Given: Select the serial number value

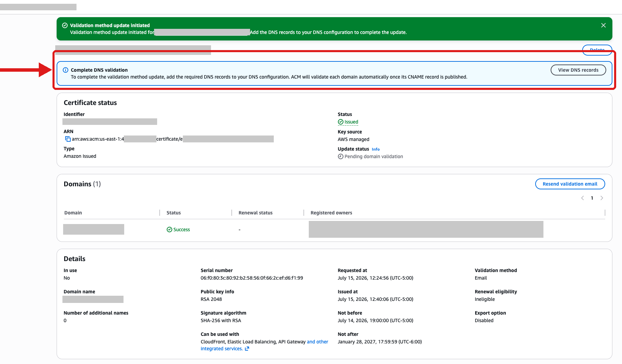Looking at the screenshot, I should [x=252, y=278].
